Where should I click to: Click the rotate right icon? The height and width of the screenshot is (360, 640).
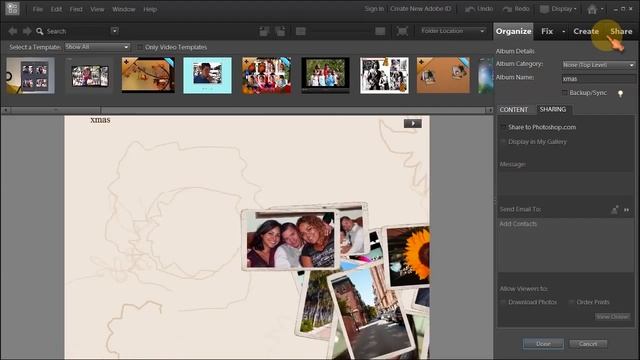pos(280,31)
